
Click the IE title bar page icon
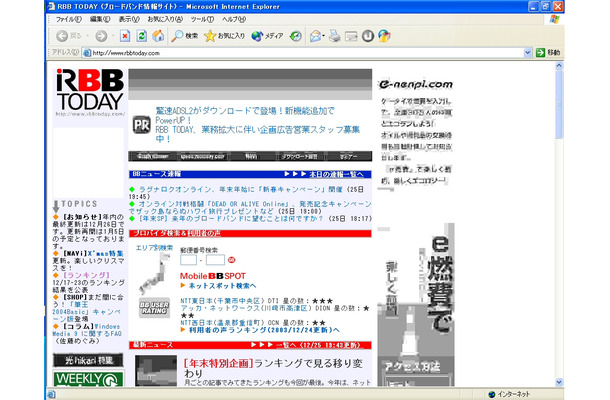(51, 7)
